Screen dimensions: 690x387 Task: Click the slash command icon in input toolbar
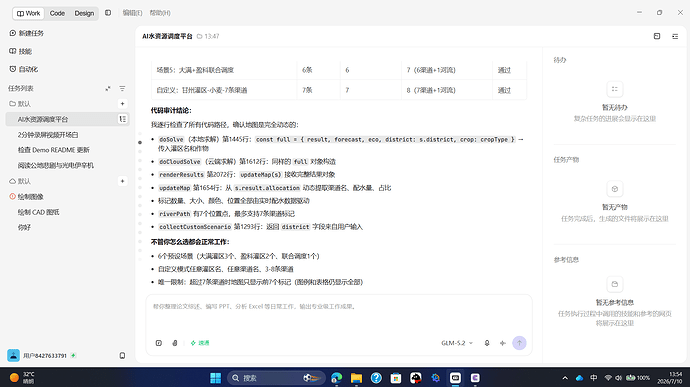[x=159, y=343]
